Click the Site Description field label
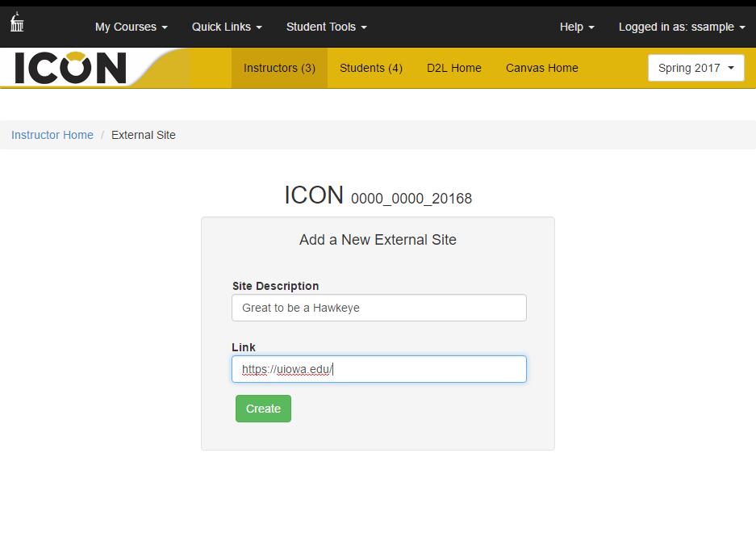The width and height of the screenshot is (756, 533). pos(275,286)
